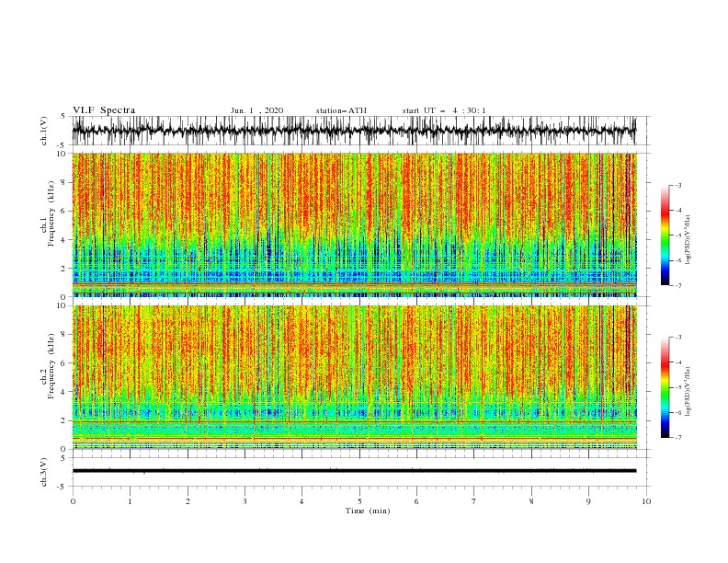Viewport: 728px width, 563px height.
Task: Select the ch.2 colorbar log(PSD) label
Action: point(688,391)
